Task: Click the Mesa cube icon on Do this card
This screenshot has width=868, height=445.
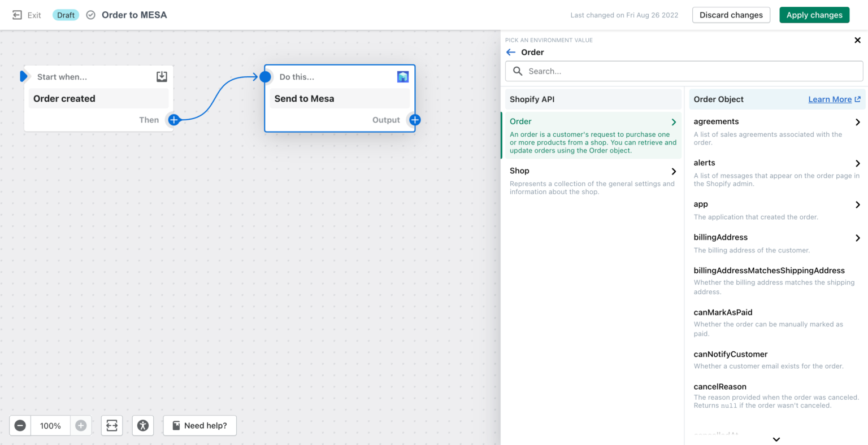Action: (x=403, y=77)
